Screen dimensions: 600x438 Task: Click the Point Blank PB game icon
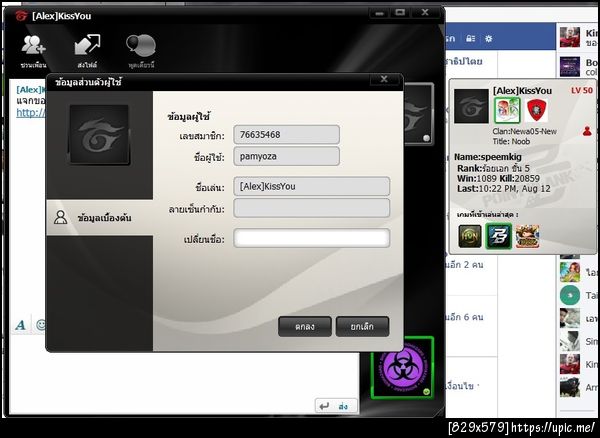click(499, 236)
